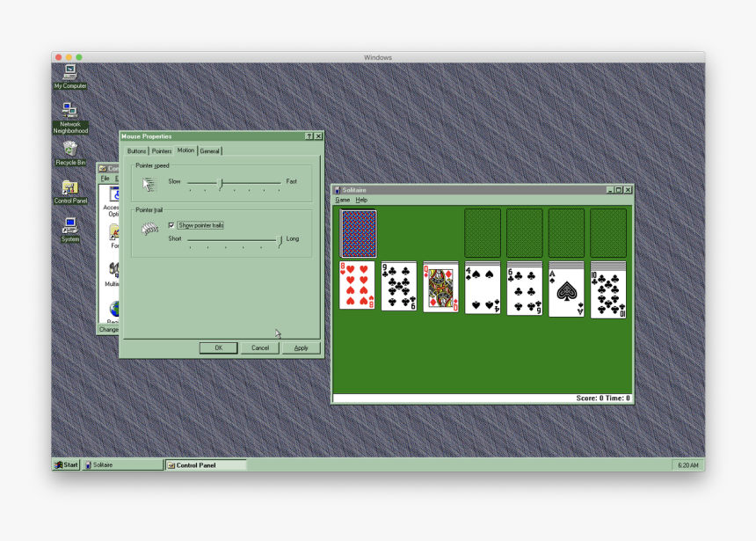Select the Network Neighborhood desktop icon

pos(70,118)
